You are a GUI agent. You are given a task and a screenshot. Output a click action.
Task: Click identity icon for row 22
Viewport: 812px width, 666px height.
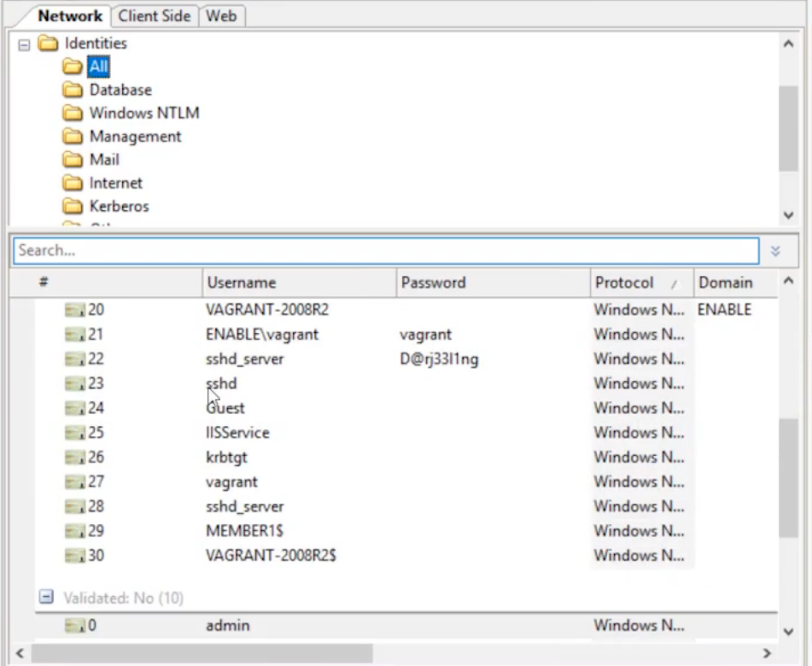75,359
